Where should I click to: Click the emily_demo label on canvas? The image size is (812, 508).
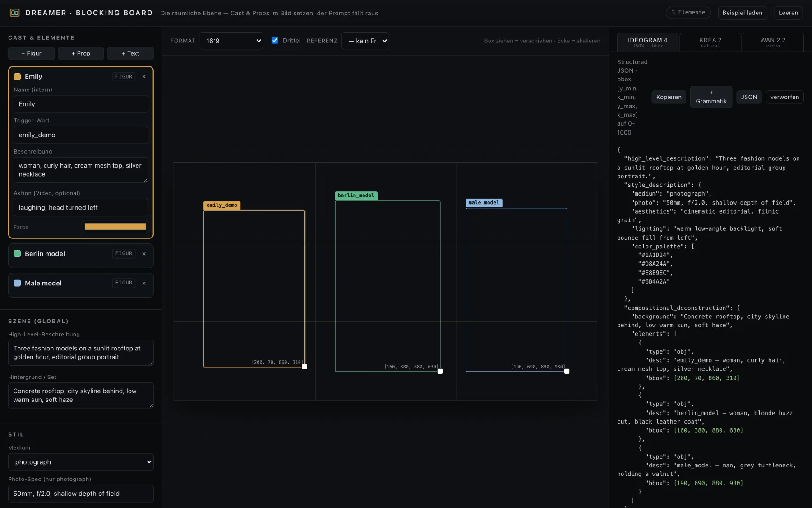tap(222, 205)
